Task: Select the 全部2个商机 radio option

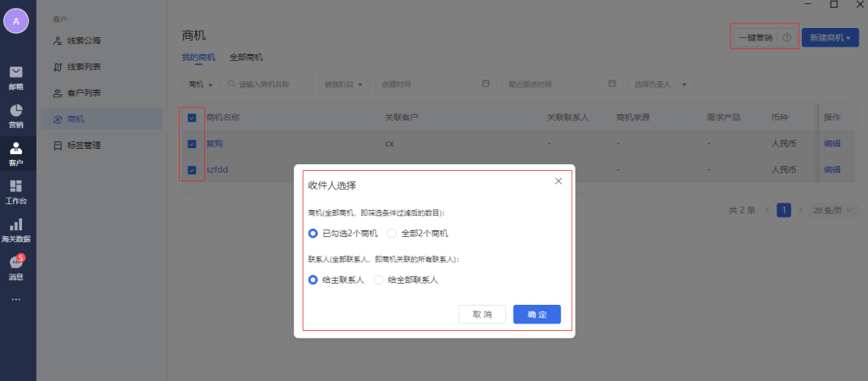Action: 392,233
